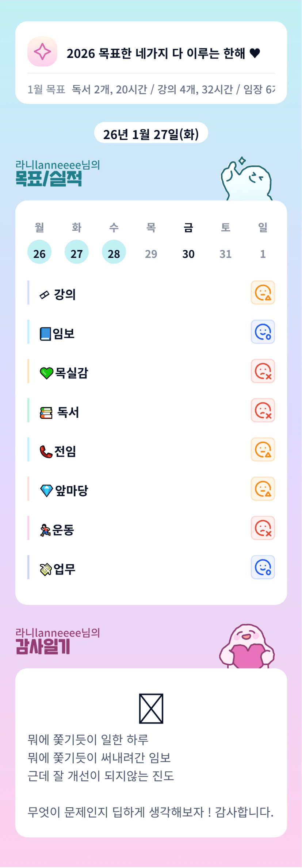Click the 강의 status face icon
Image resolution: width=302 pixels, height=868 pixels.
(x=263, y=292)
